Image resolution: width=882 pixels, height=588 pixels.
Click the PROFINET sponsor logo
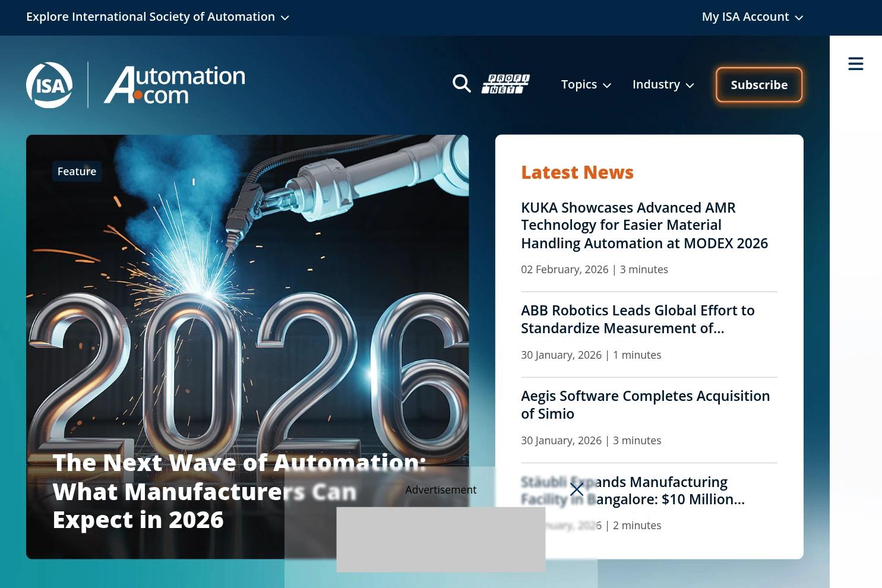505,84
